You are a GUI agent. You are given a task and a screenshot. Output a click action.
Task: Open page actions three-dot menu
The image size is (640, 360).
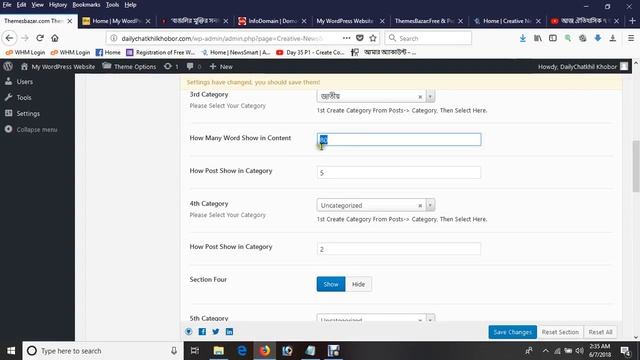[347, 38]
